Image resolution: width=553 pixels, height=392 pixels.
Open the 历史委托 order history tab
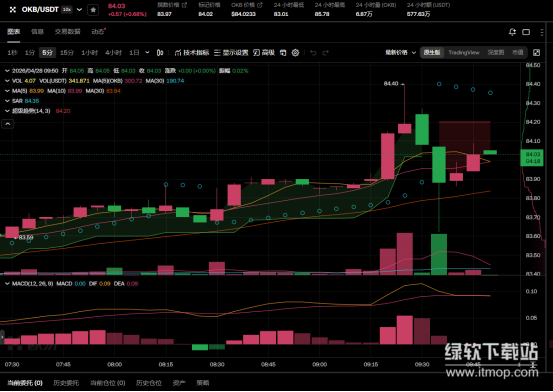66,383
